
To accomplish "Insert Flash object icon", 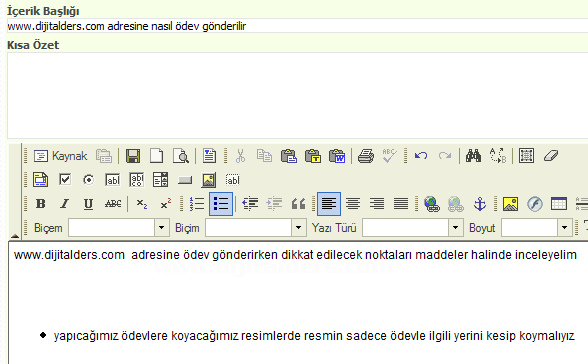I will point(535,204).
